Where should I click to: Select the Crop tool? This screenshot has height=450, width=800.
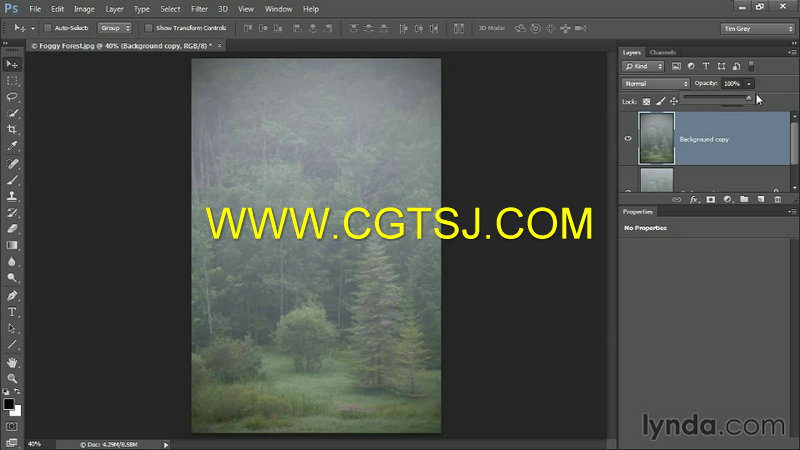tap(12, 130)
